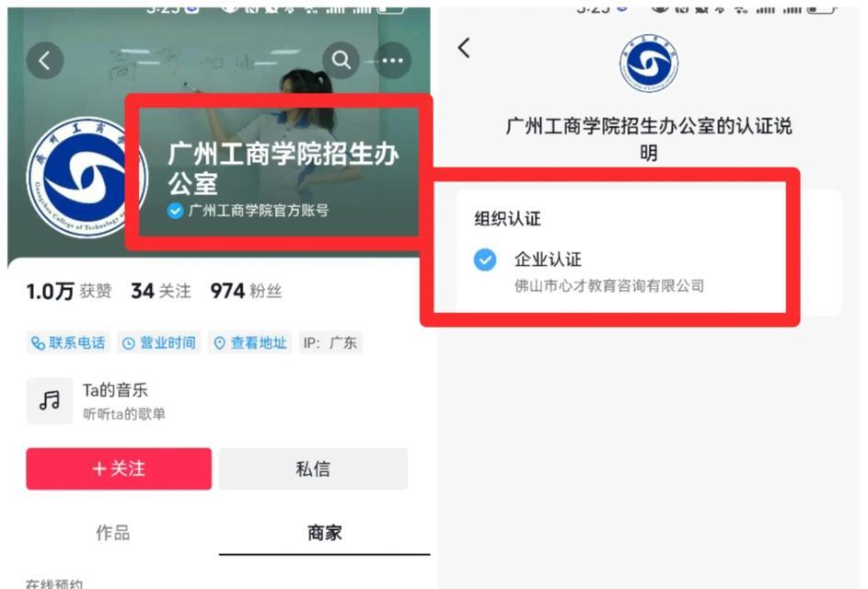Screen dimensions: 868x589
Task: Tap the blue verified badge beside official account
Action: click(x=175, y=211)
